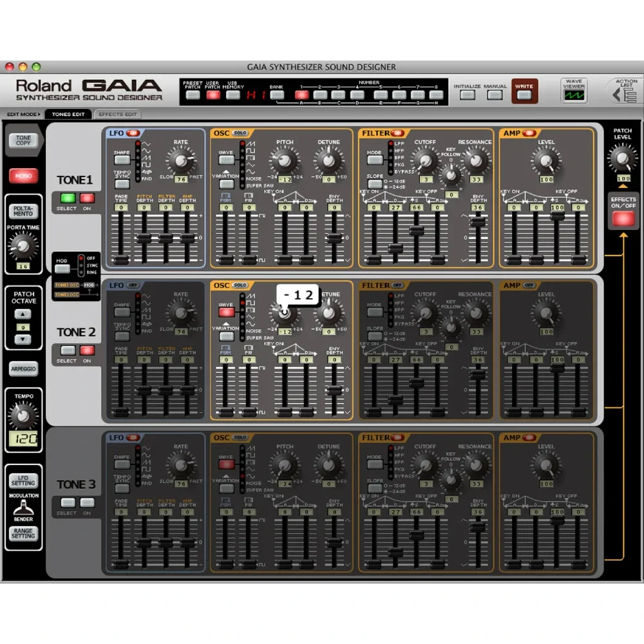Select patch number 4

pyautogui.click(x=357, y=95)
